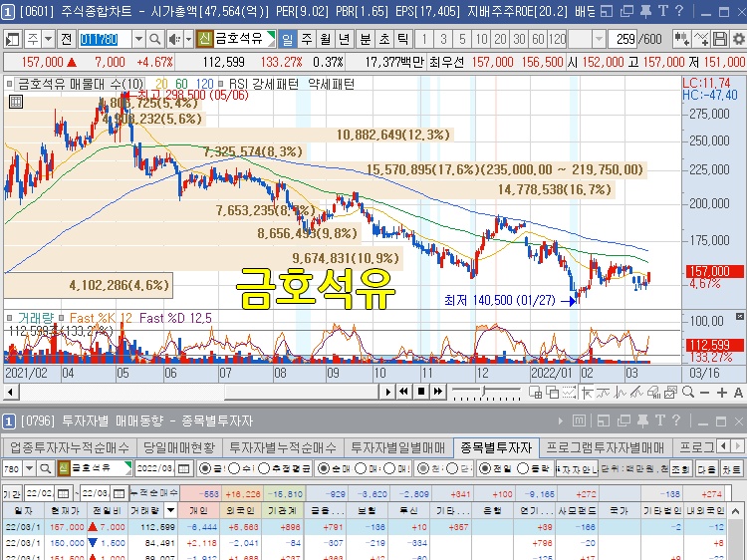Click the minus zoom-out chart icon
Image resolution: width=747 pixels, height=560 pixels.
pyautogui.click(x=705, y=393)
